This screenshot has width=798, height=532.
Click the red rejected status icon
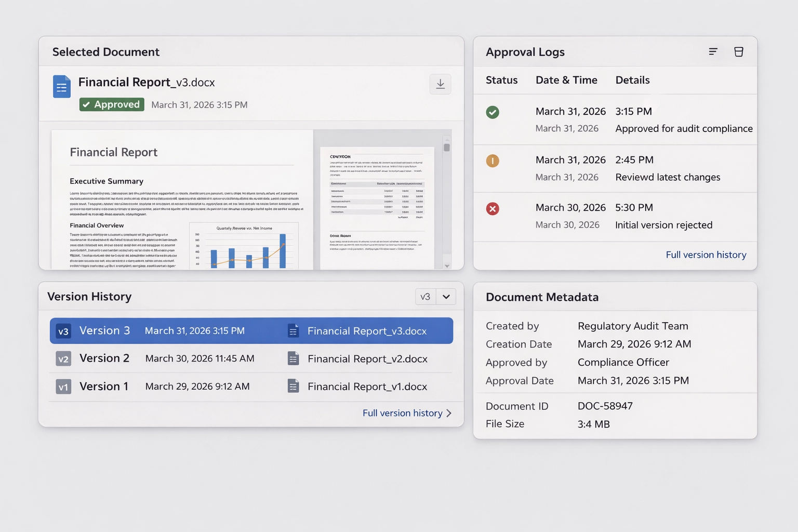pos(493,209)
